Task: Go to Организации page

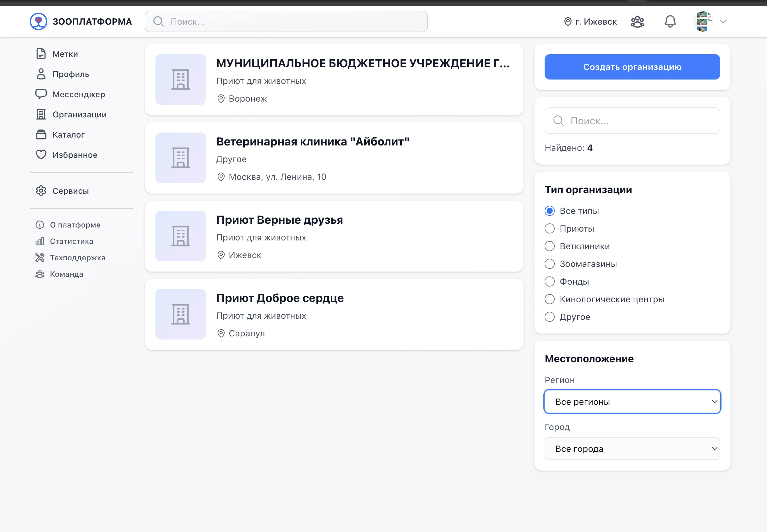Action: 79,114
